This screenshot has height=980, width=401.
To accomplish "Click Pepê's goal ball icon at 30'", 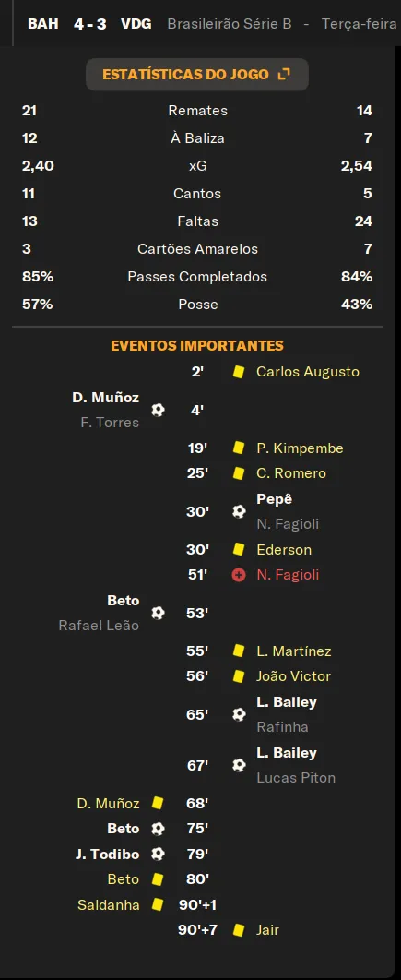I will [x=239, y=512].
